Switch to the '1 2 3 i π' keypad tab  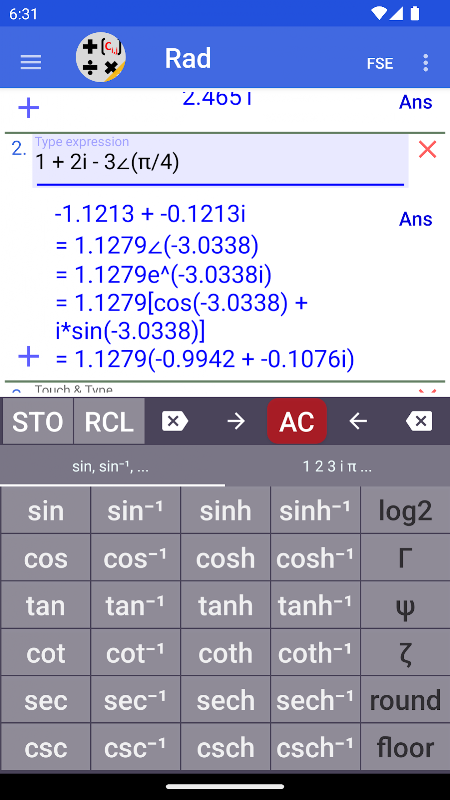pyautogui.click(x=337, y=466)
